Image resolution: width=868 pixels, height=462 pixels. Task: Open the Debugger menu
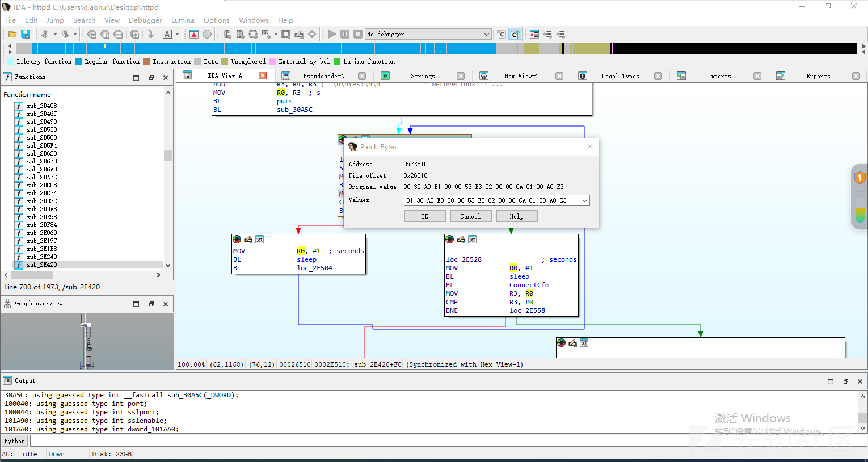pyautogui.click(x=145, y=20)
